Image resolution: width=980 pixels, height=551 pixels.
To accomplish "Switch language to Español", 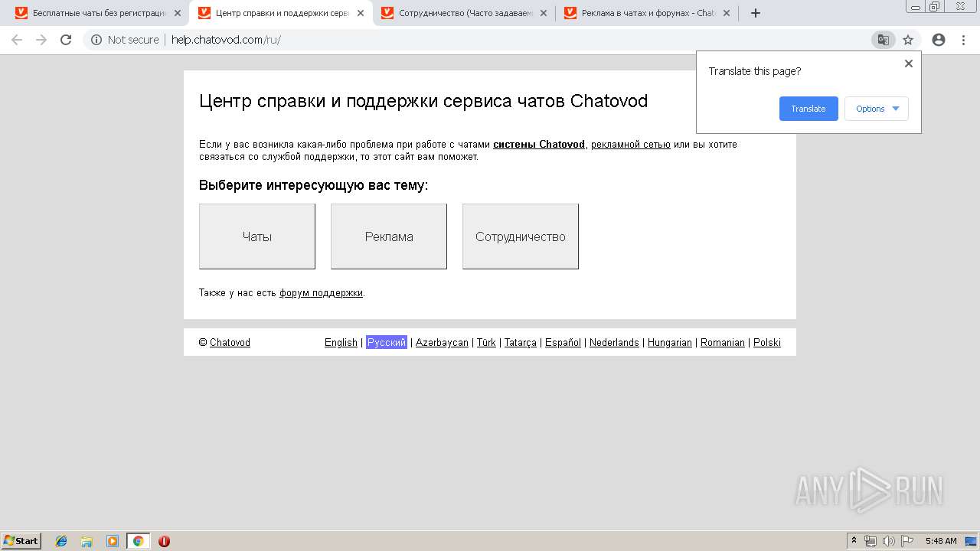I will 563,342.
